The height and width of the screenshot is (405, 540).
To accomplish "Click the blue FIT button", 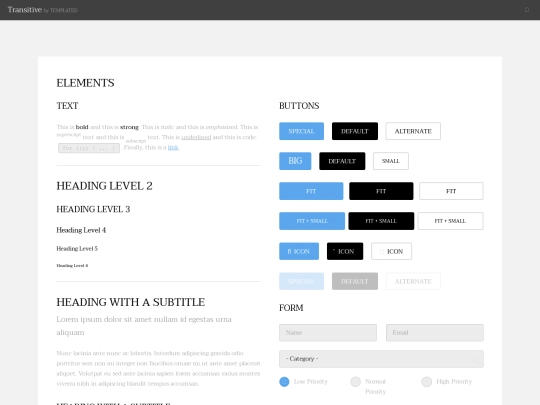I will tap(311, 191).
